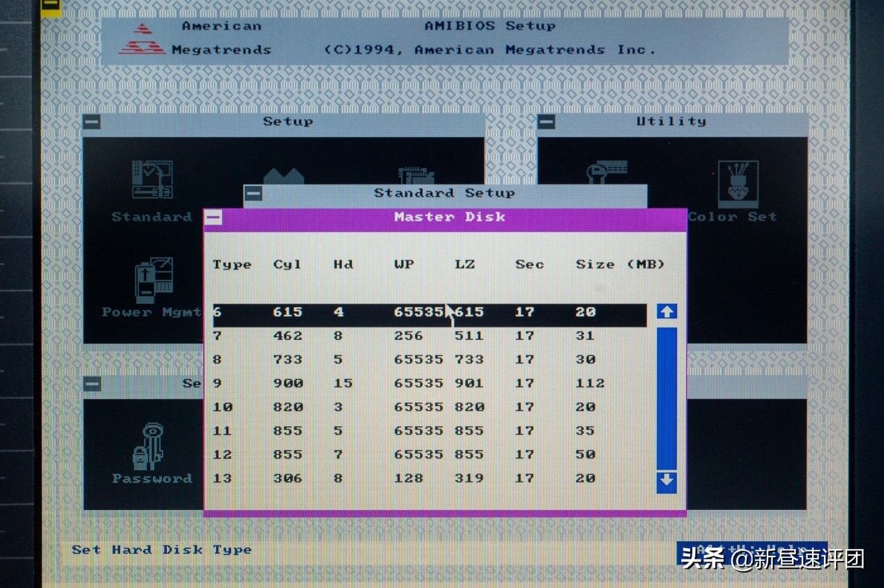Click the Color Set label text
The width and height of the screenshot is (884, 588).
[x=733, y=217]
